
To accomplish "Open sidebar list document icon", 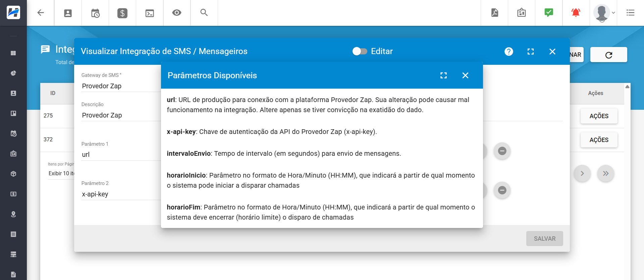I will pyautogui.click(x=13, y=234).
